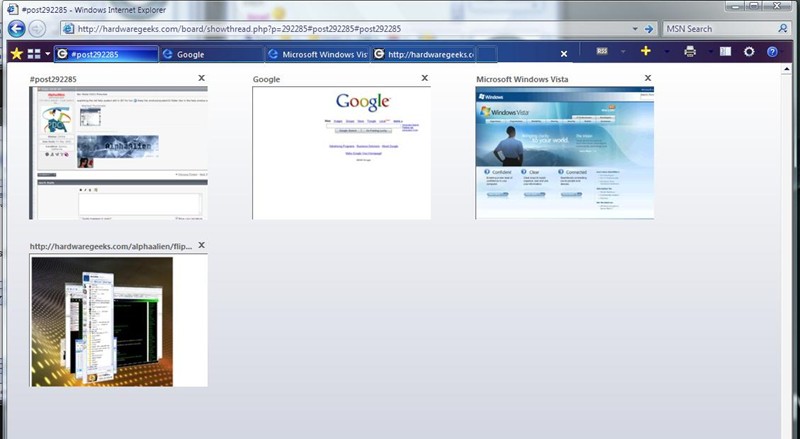800x439 pixels.
Task: Click the search magnifier icon
Action: 783,29
